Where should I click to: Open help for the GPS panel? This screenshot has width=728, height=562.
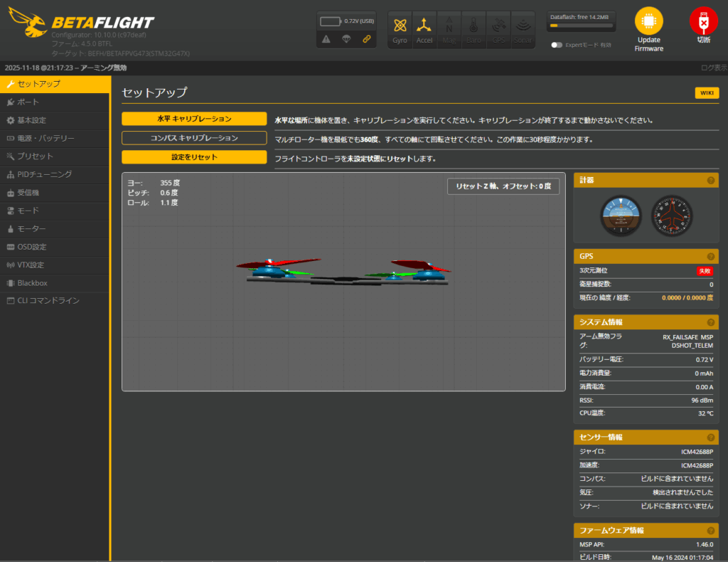tap(710, 256)
